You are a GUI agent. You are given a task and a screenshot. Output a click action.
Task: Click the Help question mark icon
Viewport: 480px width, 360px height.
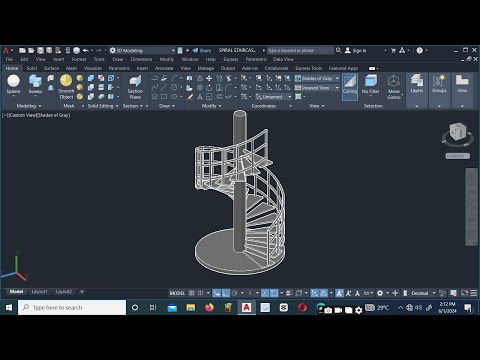pyautogui.click(x=420, y=50)
